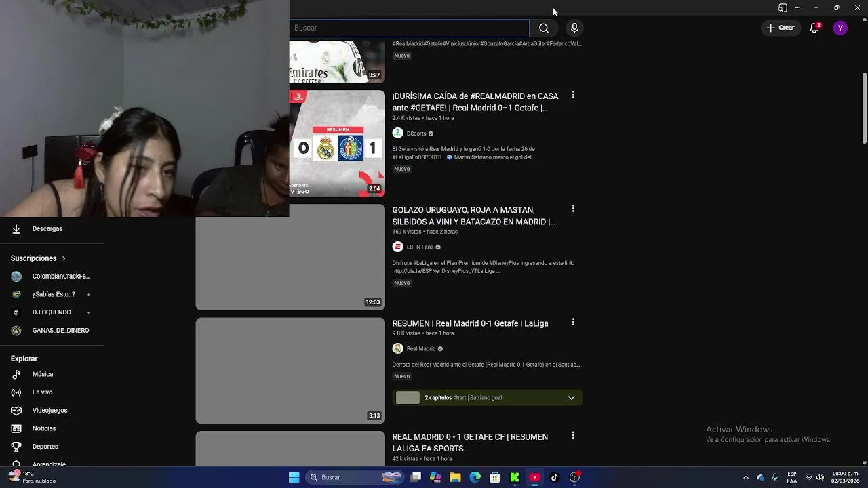Activate voice search microphone
This screenshot has width=868, height=488.
coord(574,28)
